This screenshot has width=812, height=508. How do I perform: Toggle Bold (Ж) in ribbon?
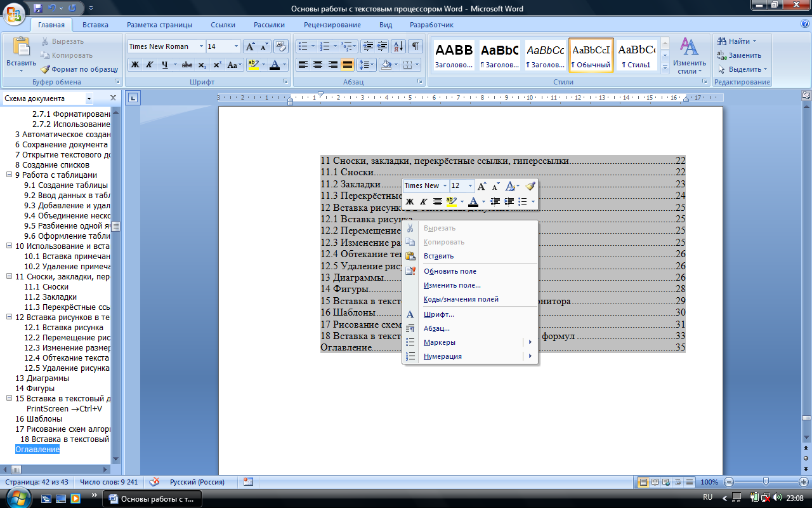[x=135, y=65]
